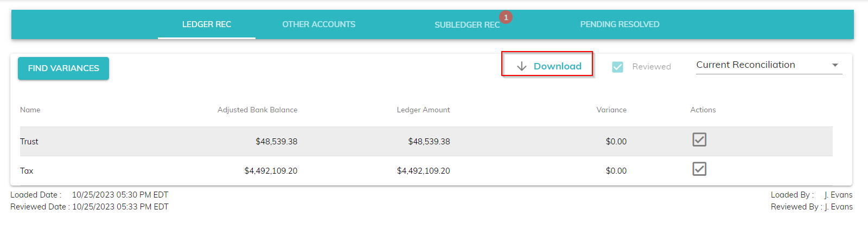Click the dropdown arrow beside Current Reconciliation

[x=835, y=65]
